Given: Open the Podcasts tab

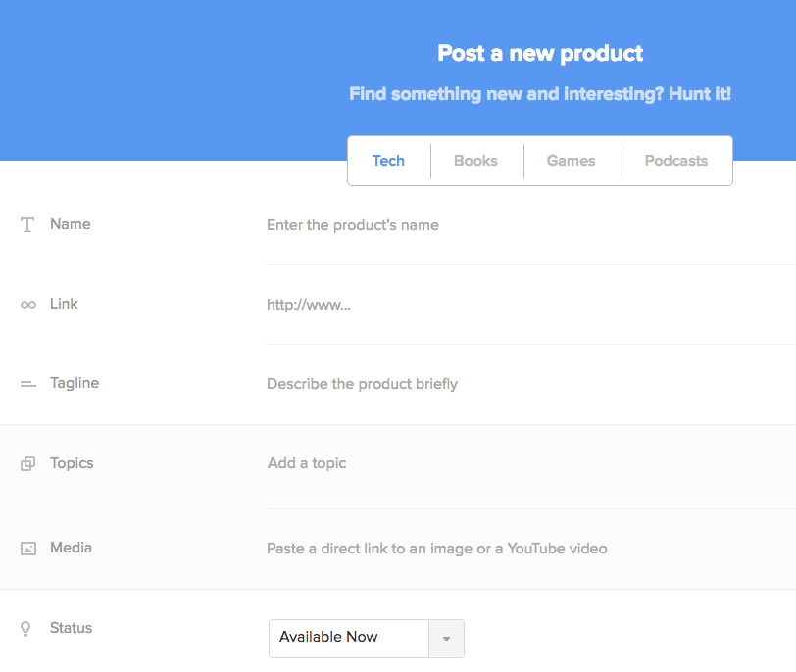Looking at the screenshot, I should [x=675, y=161].
